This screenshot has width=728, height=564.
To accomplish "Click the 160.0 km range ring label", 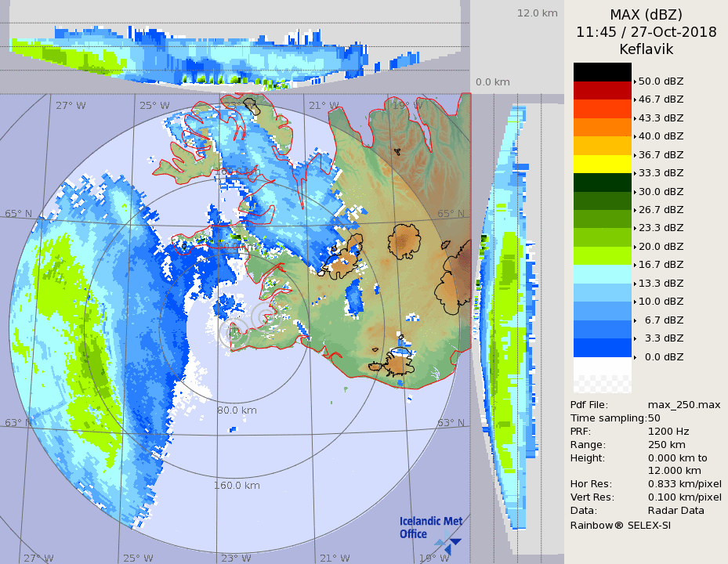I will pos(237,485).
